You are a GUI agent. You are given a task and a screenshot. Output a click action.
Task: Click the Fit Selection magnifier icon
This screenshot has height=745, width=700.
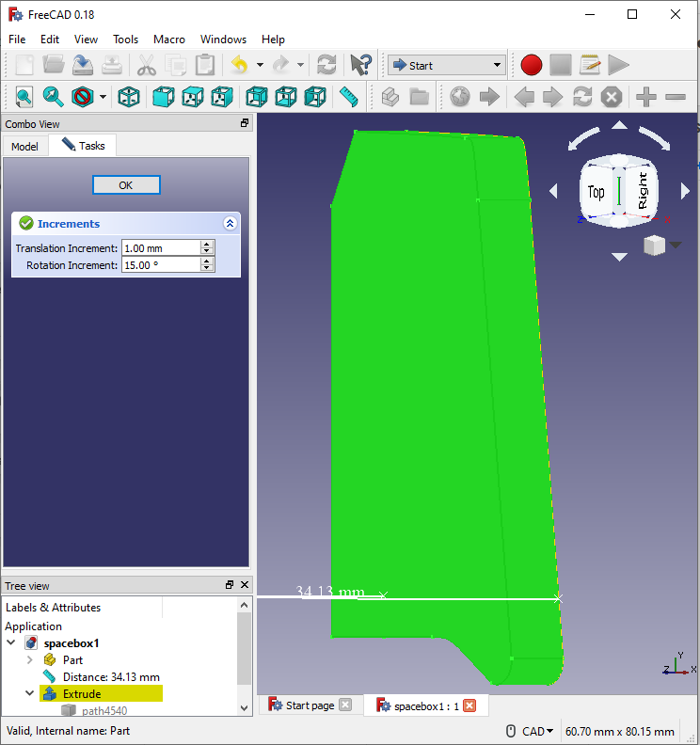(53, 97)
